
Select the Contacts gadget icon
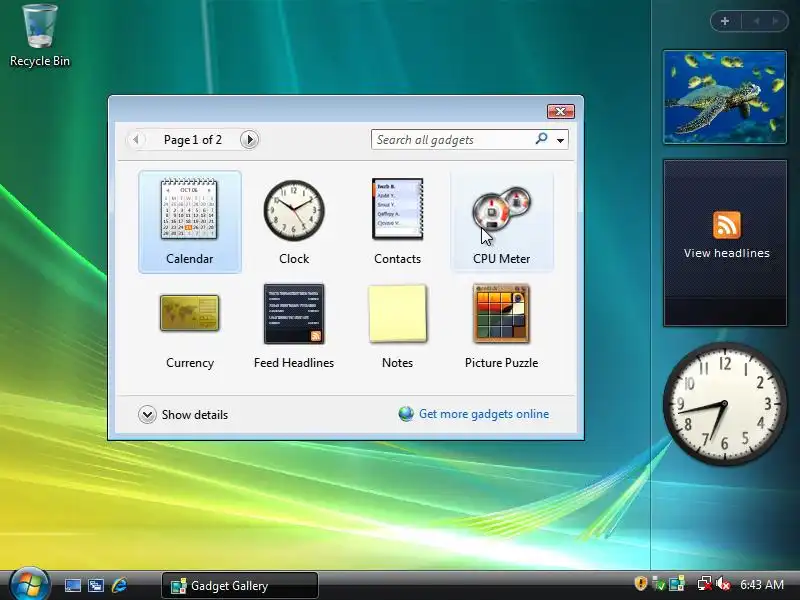pyautogui.click(x=397, y=209)
